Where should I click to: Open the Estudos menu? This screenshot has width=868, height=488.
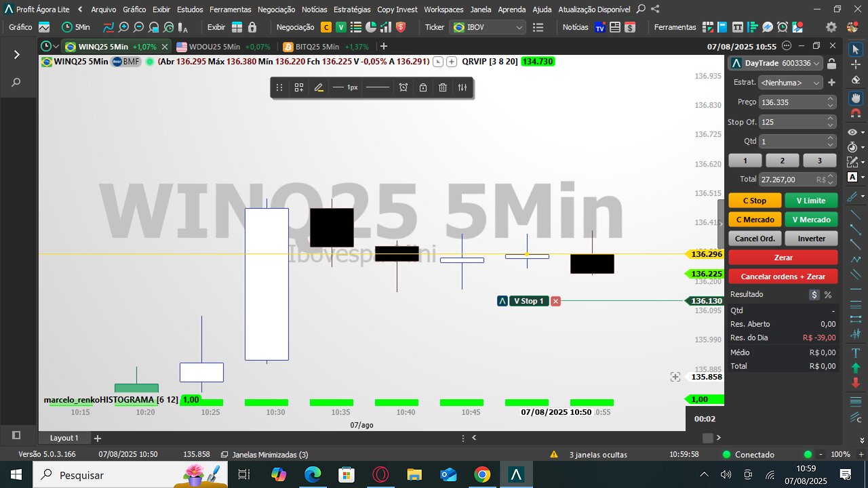[190, 9]
